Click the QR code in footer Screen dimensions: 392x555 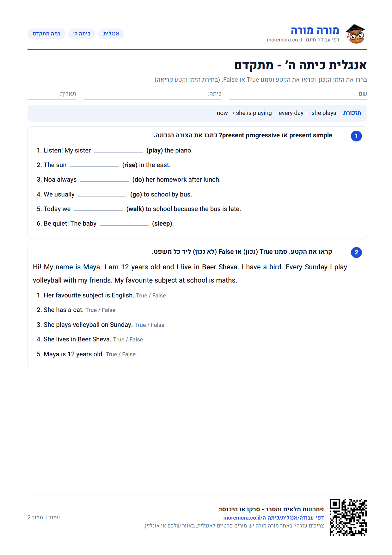[348, 517]
